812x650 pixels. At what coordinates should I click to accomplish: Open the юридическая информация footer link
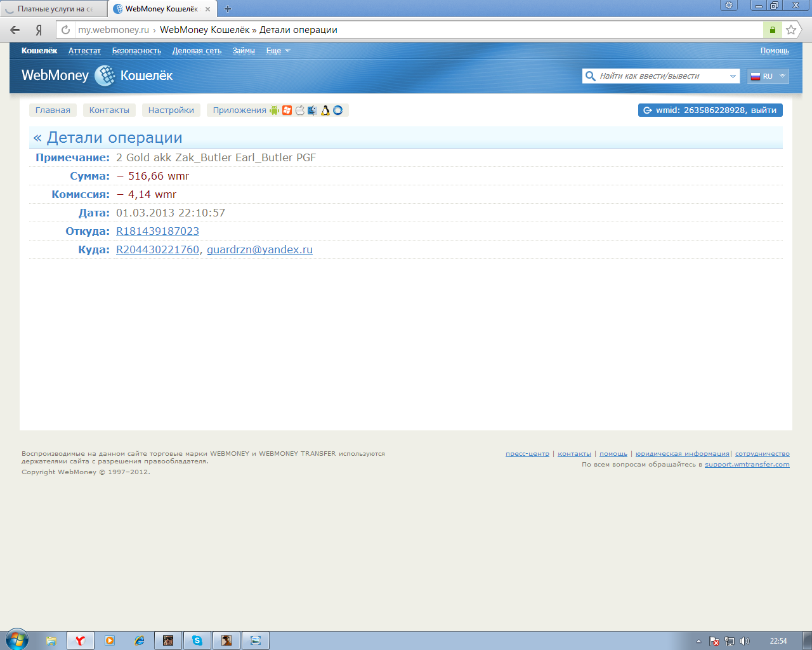click(x=683, y=454)
